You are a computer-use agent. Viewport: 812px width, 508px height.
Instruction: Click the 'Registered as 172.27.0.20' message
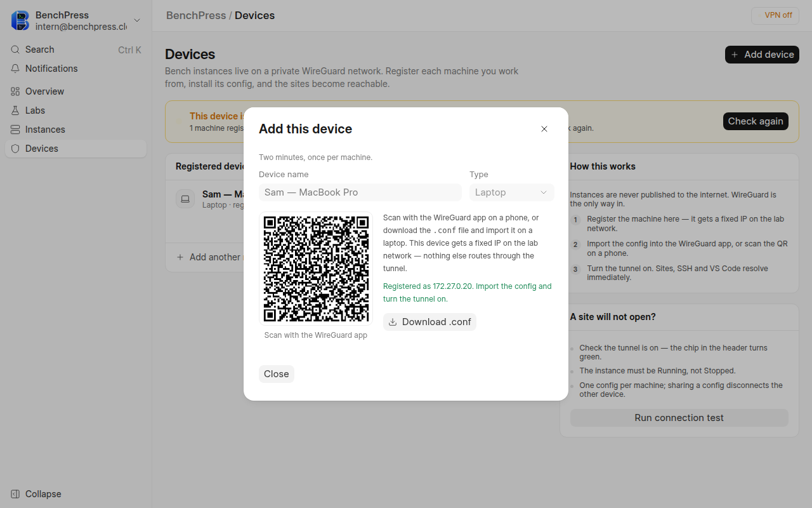(468, 293)
